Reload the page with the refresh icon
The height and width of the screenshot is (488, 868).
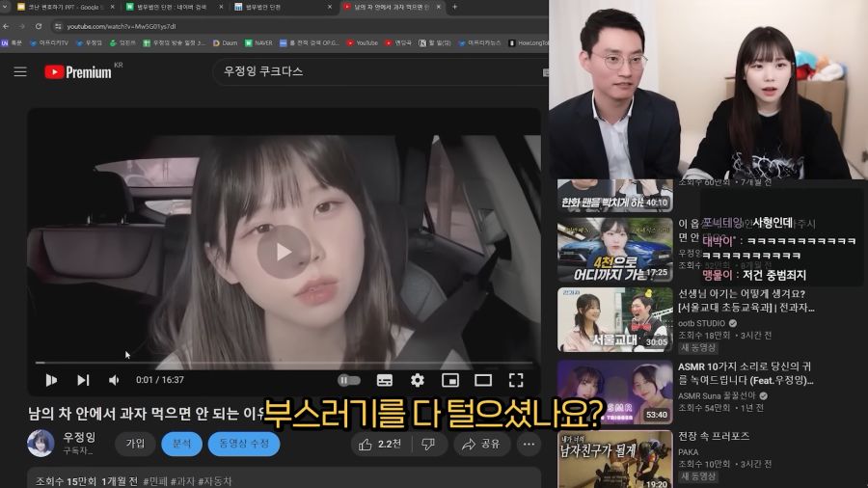click(39, 27)
